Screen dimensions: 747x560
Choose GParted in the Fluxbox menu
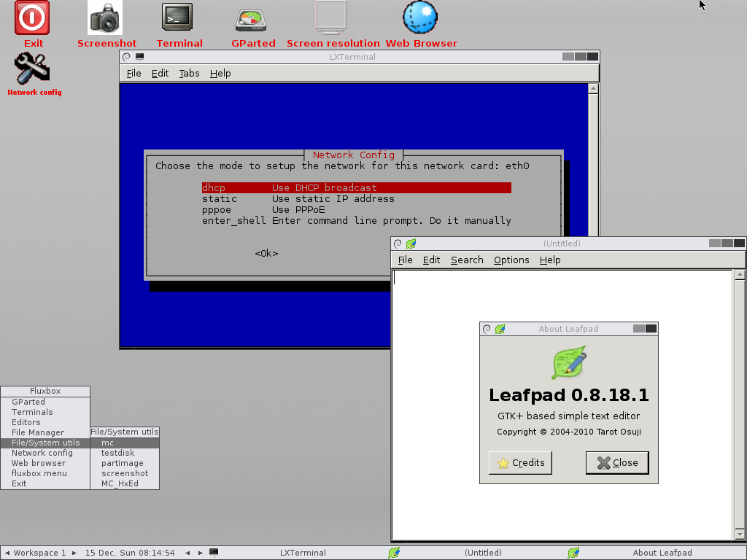point(45,402)
